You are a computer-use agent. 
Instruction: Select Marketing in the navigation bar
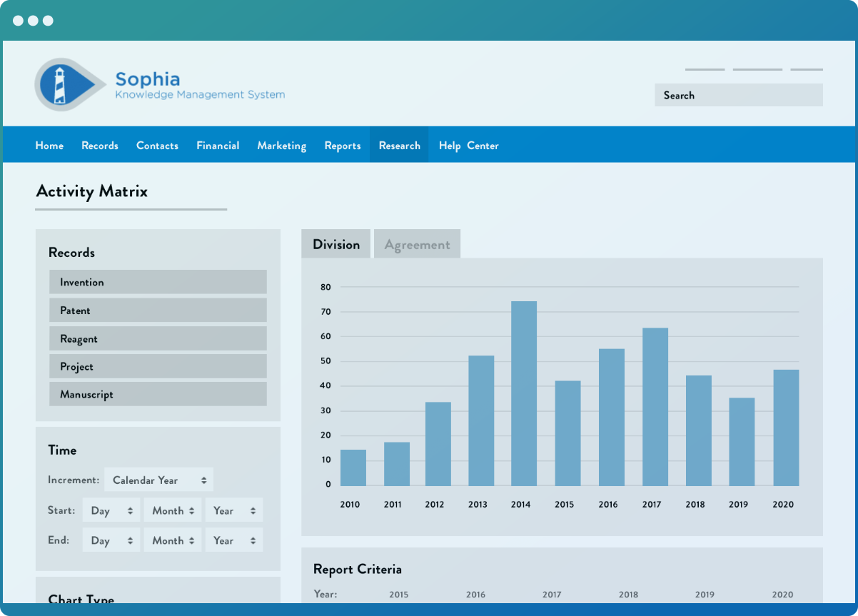pos(281,145)
